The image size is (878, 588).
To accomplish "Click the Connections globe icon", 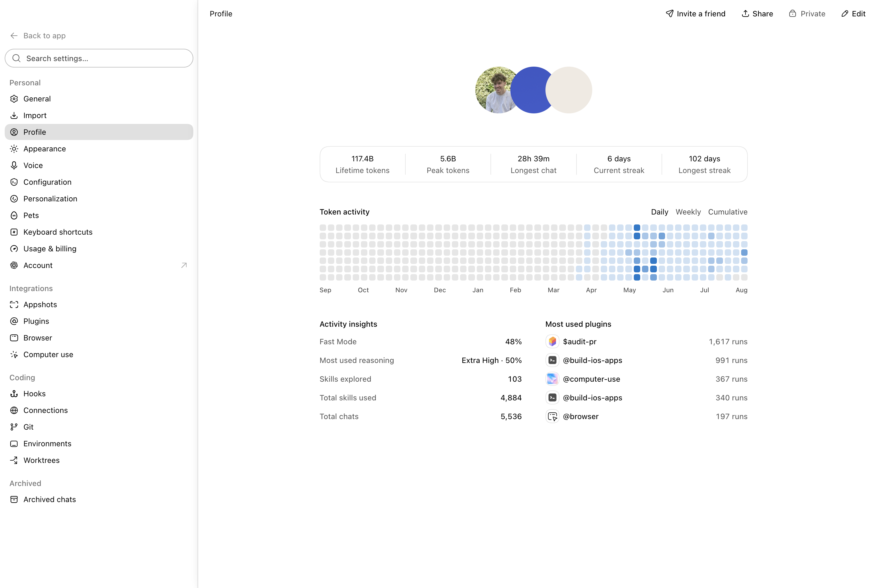I will point(14,410).
